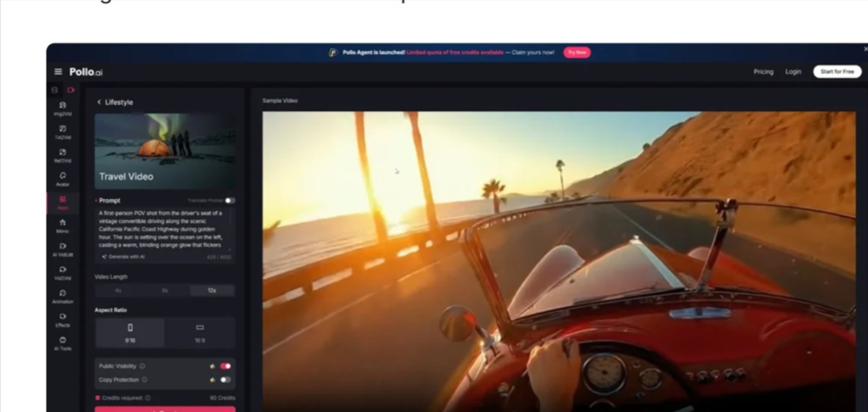Image resolution: width=868 pixels, height=412 pixels.
Task: Select the 4s video length option
Action: pyautogui.click(x=118, y=291)
